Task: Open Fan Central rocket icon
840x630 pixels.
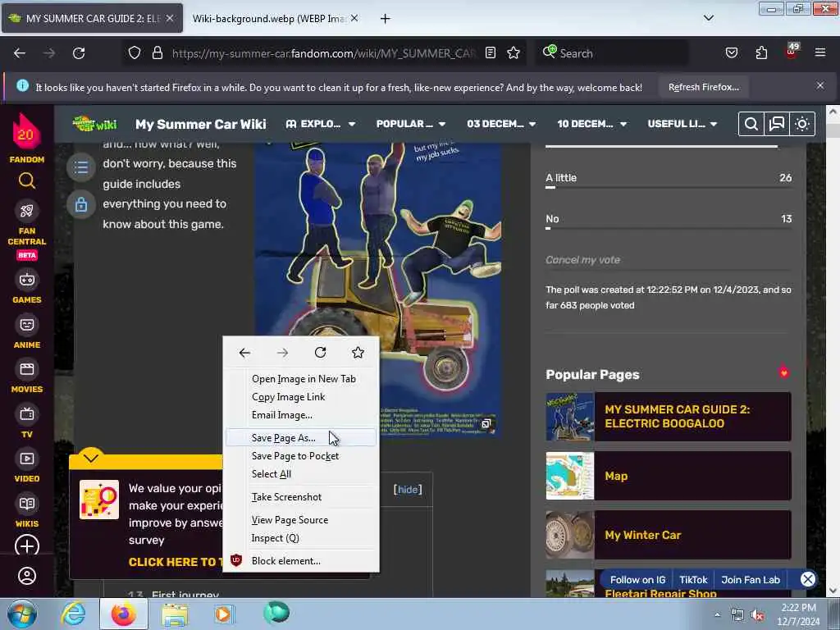Action: point(26,211)
